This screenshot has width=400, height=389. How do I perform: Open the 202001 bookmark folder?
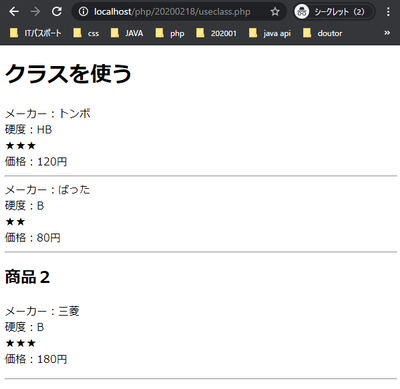click(x=216, y=33)
